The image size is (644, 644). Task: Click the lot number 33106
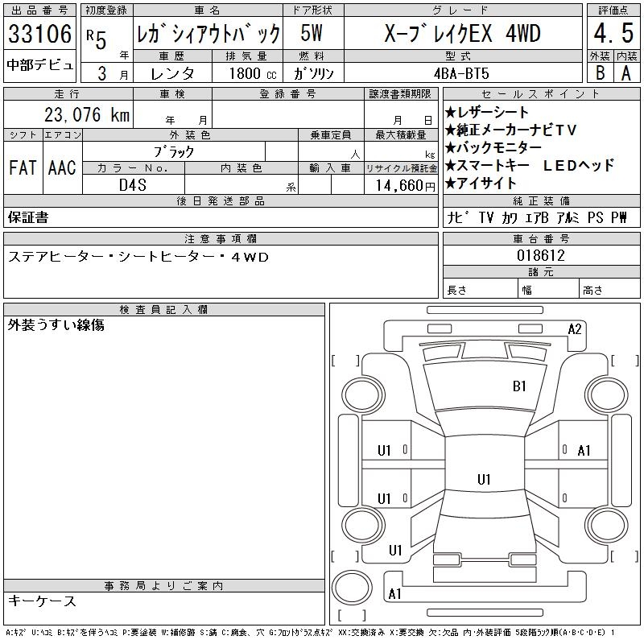coord(39,33)
